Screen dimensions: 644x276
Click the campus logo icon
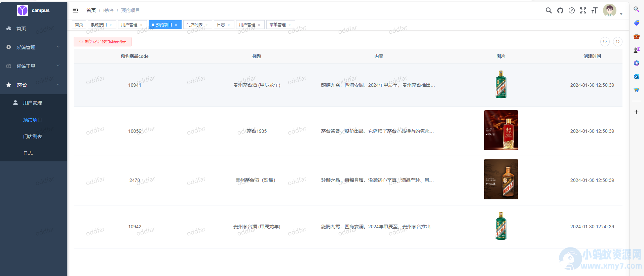click(x=23, y=10)
